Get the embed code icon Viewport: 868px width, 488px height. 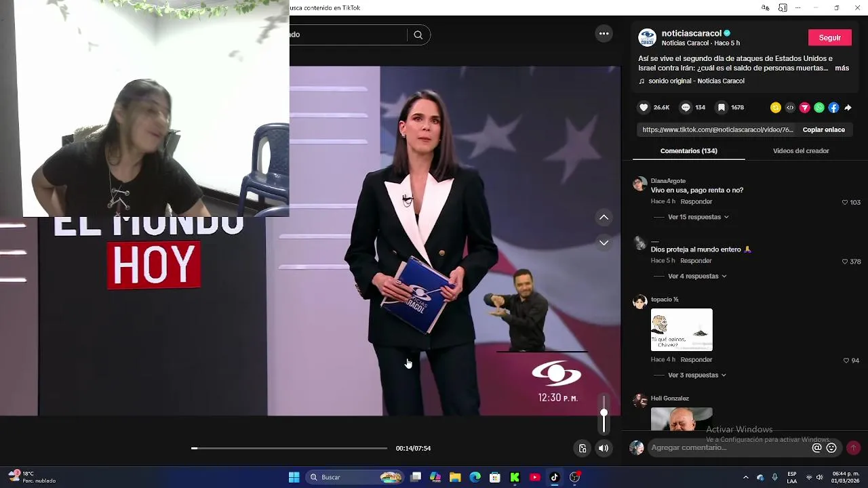790,107
